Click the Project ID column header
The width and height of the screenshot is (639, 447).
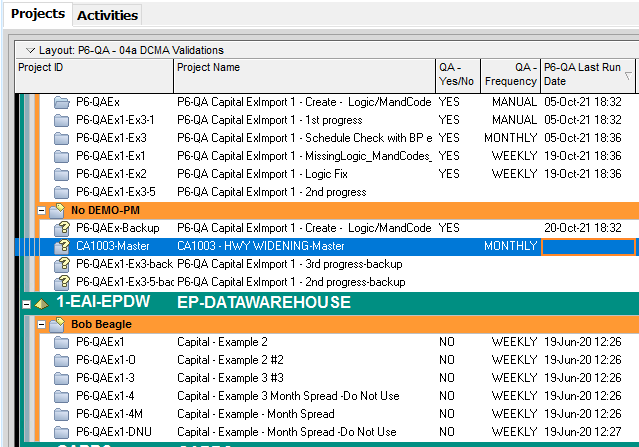point(94,75)
